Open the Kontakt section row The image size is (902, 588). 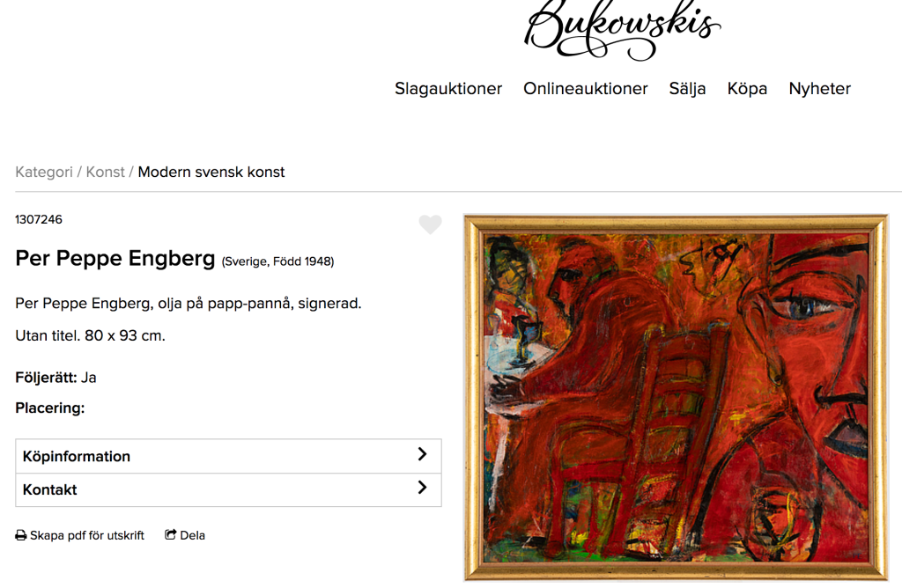(228, 489)
